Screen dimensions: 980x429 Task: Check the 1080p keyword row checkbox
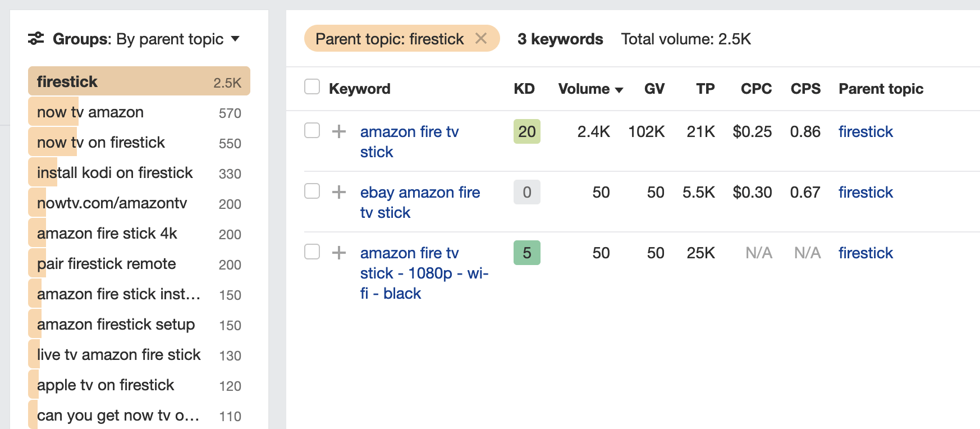tap(312, 253)
